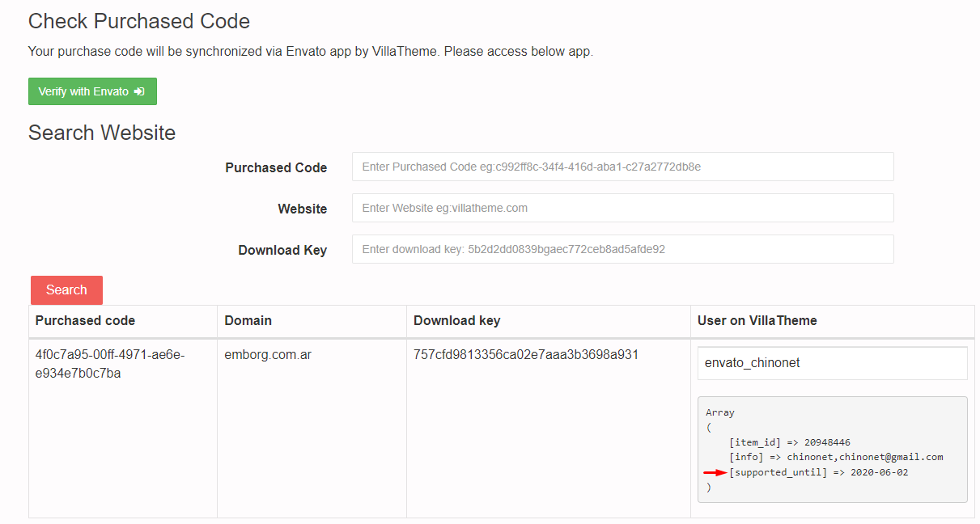Click the envato_chinonet user field
Screen dimensions: 980x524
point(832,363)
